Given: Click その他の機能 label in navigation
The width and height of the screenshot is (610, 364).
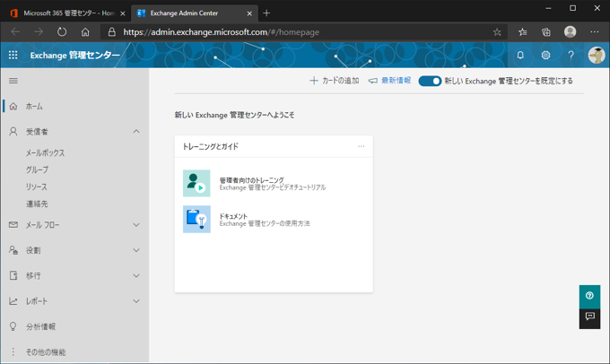Looking at the screenshot, I should [x=46, y=352].
